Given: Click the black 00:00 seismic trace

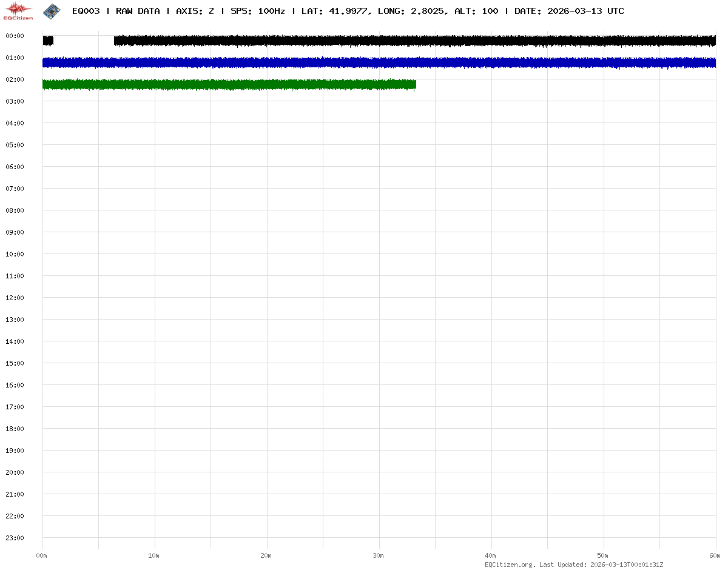Looking at the screenshot, I should point(413,41).
